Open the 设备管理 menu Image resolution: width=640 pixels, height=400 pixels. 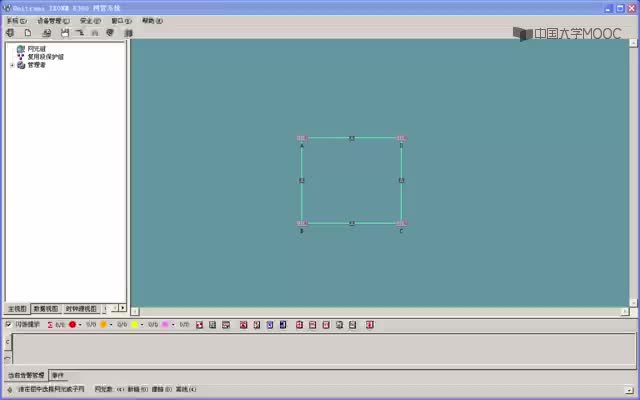coord(53,20)
